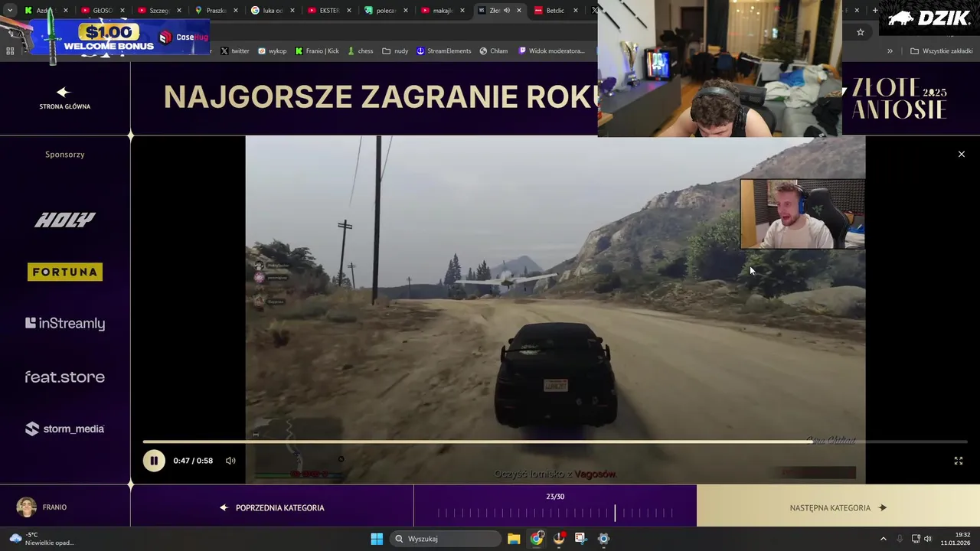The height and width of the screenshot is (551, 980).
Task: Open the system tray volume icon
Action: (927, 539)
